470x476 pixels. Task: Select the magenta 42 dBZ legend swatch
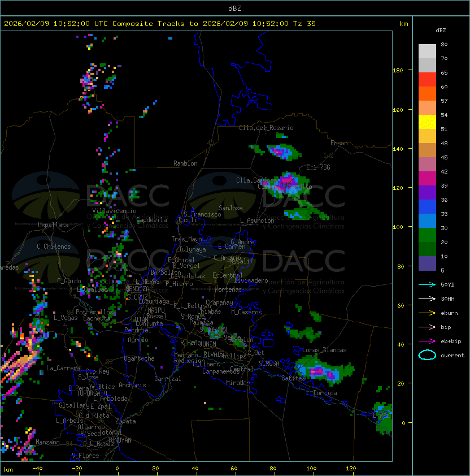[x=427, y=179]
